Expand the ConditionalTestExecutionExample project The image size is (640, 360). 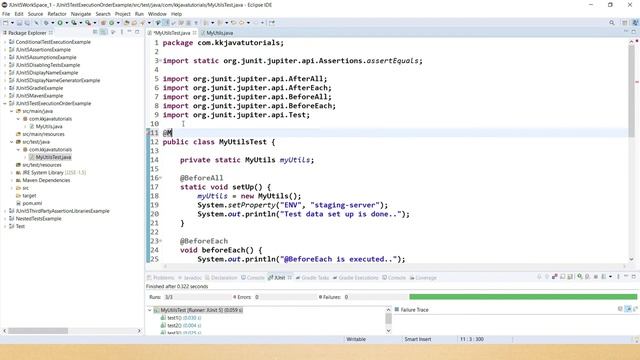pyautogui.click(x=5, y=42)
